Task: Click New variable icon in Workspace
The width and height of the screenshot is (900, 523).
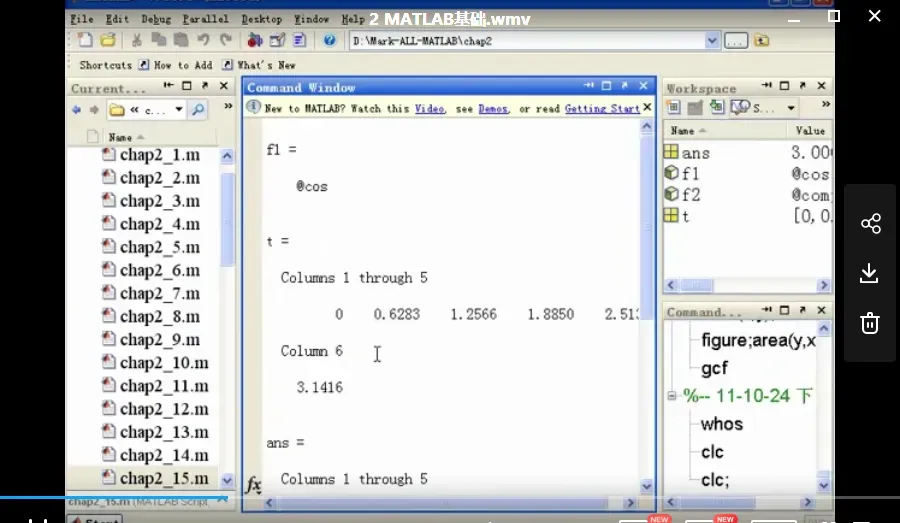Action: [673, 107]
